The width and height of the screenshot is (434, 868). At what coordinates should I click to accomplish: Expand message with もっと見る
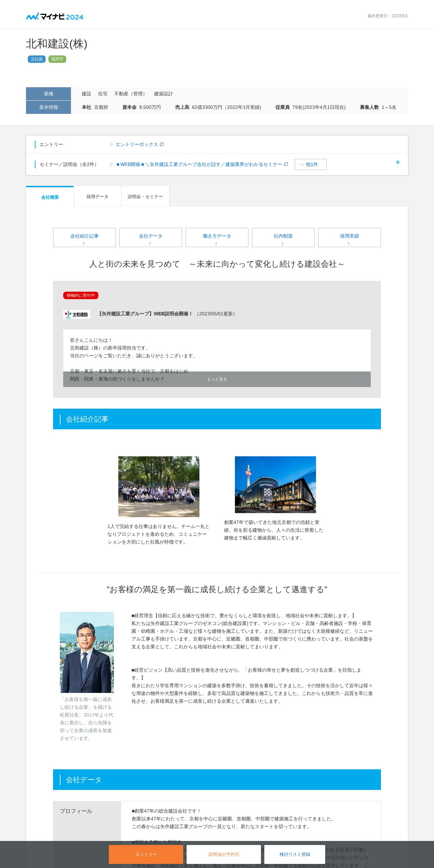coord(217,379)
